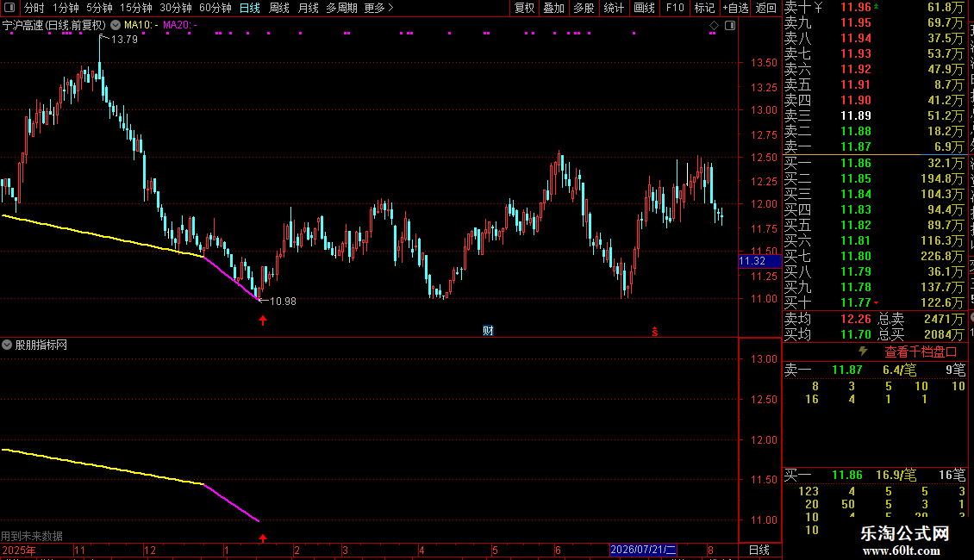Click the 13.79 high price label

[124, 39]
